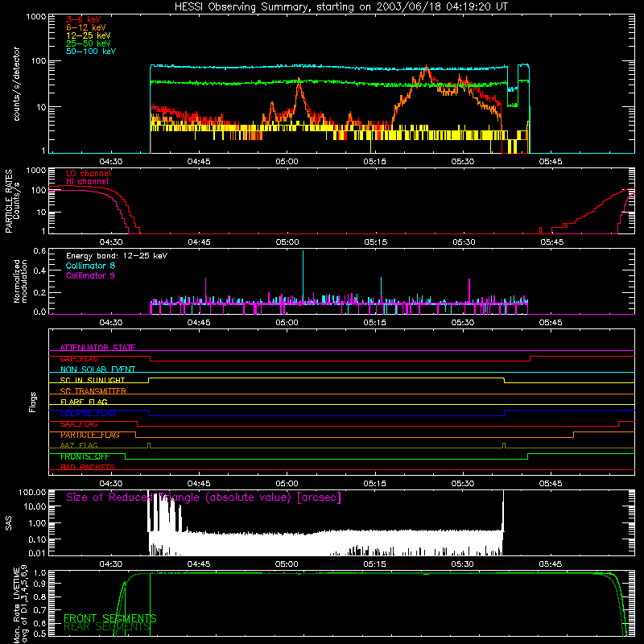Click the REAR SEGMENTS legend label

coord(107,626)
